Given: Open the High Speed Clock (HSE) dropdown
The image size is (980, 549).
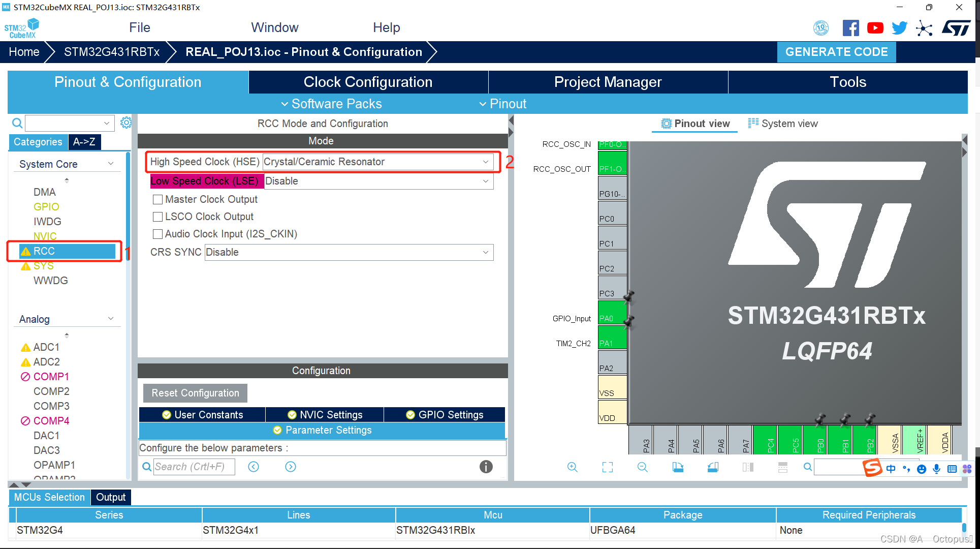Looking at the screenshot, I should [378, 162].
